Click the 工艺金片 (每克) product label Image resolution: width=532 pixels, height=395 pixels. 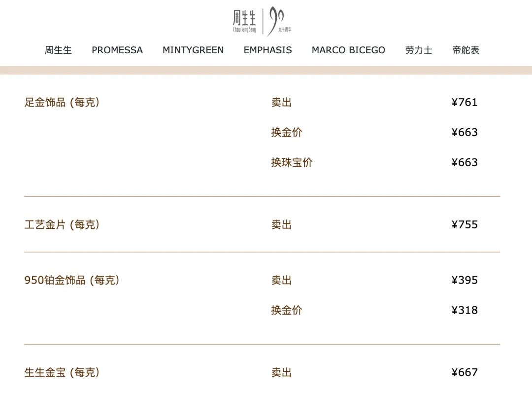click(63, 224)
